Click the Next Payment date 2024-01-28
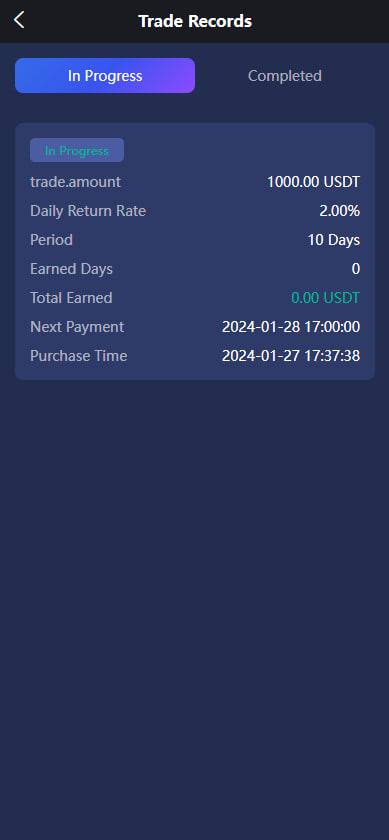Viewport: 389px width, 840px height. coord(291,327)
